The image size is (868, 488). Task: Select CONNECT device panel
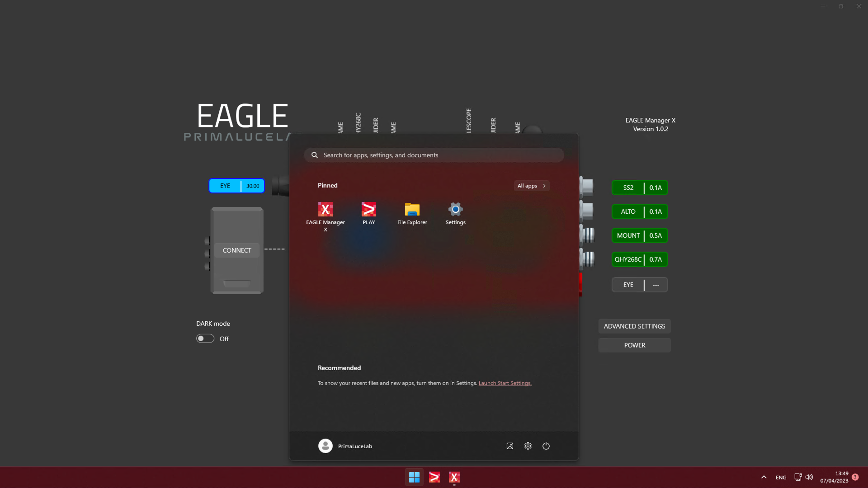[237, 250]
